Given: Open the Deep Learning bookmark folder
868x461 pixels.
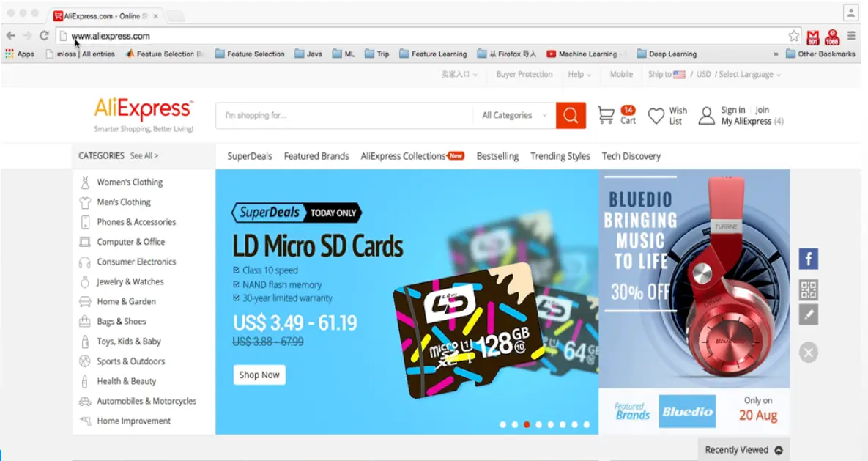Looking at the screenshot, I should pos(667,54).
